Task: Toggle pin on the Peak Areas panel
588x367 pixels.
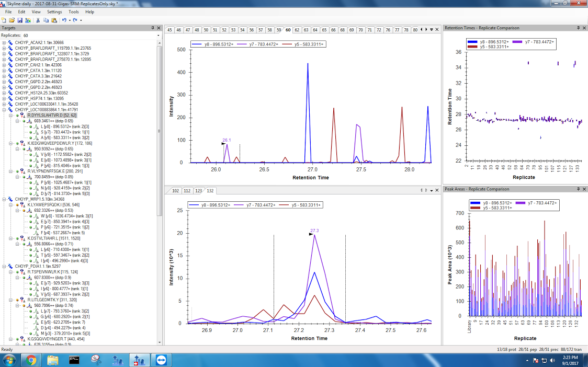Action: click(578, 189)
